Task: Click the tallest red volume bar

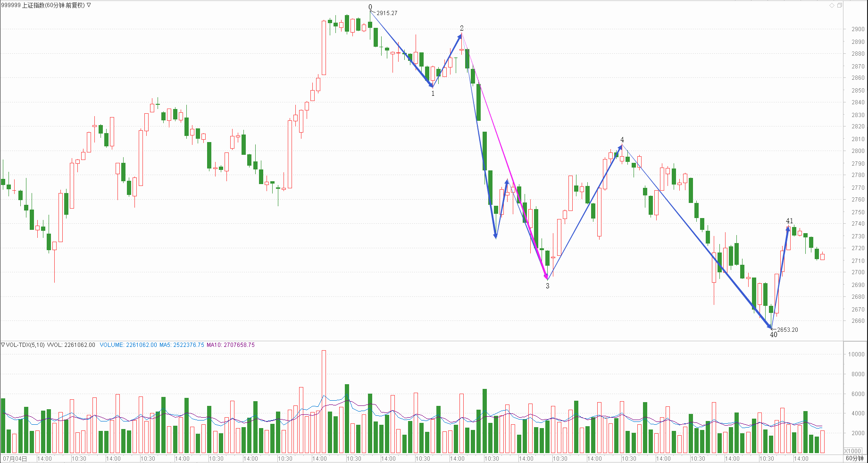Action: click(x=324, y=401)
